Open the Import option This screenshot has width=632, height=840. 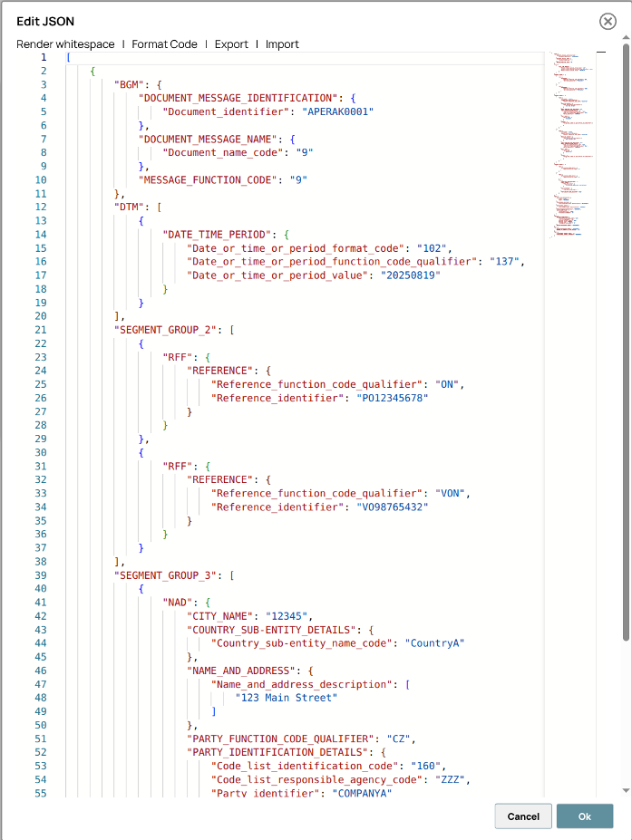click(x=282, y=44)
